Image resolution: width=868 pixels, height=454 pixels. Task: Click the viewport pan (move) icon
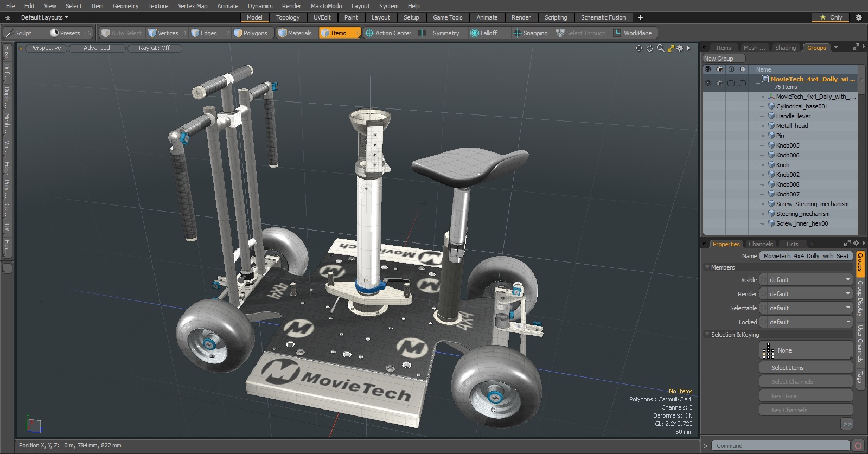639,48
